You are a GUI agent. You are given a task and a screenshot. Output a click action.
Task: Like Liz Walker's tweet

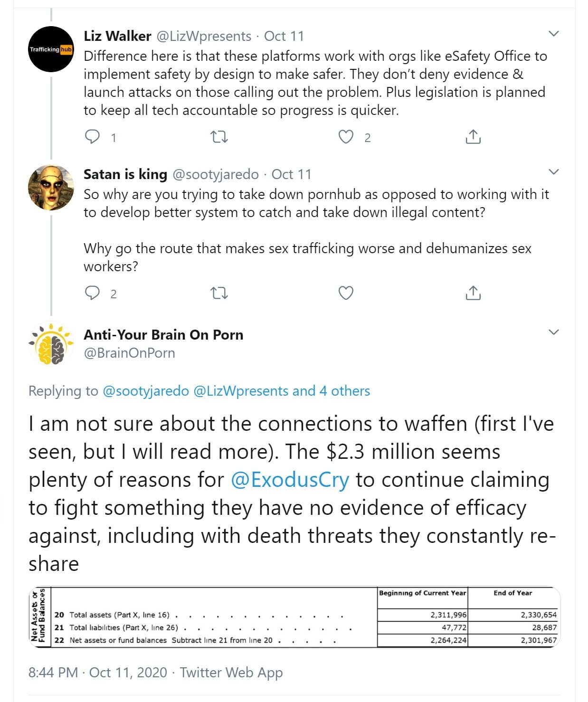tap(346, 137)
